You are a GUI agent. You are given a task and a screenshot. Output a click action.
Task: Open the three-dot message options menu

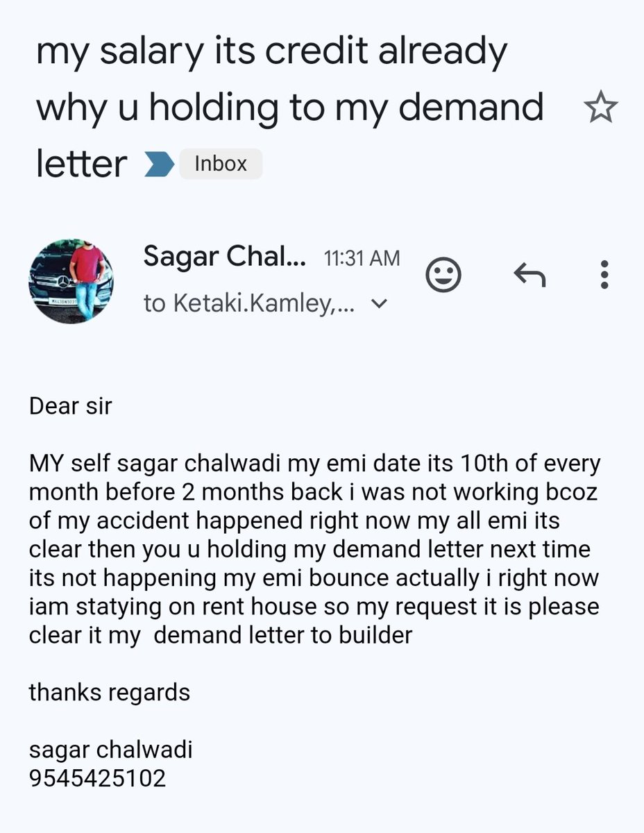pos(604,276)
